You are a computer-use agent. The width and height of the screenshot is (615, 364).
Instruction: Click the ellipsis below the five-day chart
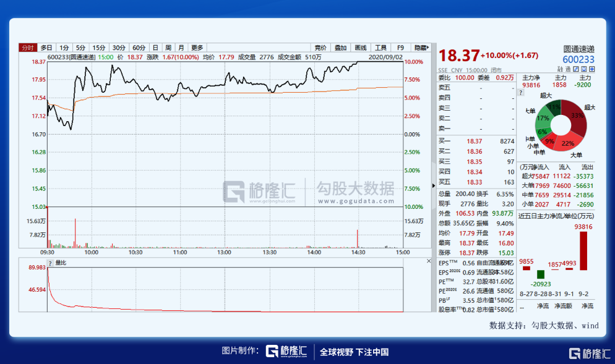(x=522, y=308)
